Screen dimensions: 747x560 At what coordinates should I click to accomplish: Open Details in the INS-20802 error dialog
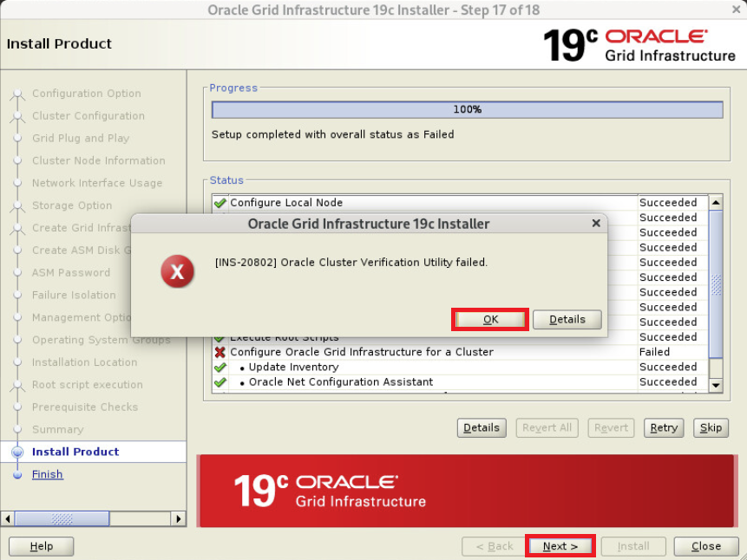pyautogui.click(x=567, y=319)
